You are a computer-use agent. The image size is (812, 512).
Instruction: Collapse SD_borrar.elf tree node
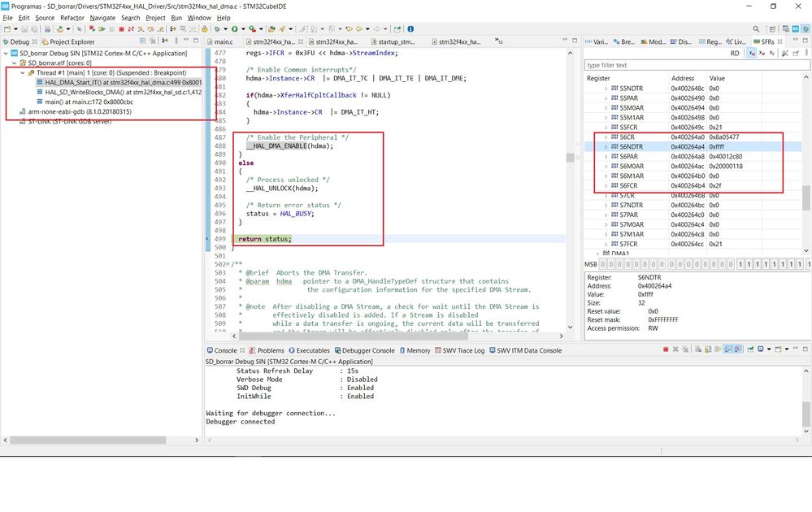coord(15,63)
